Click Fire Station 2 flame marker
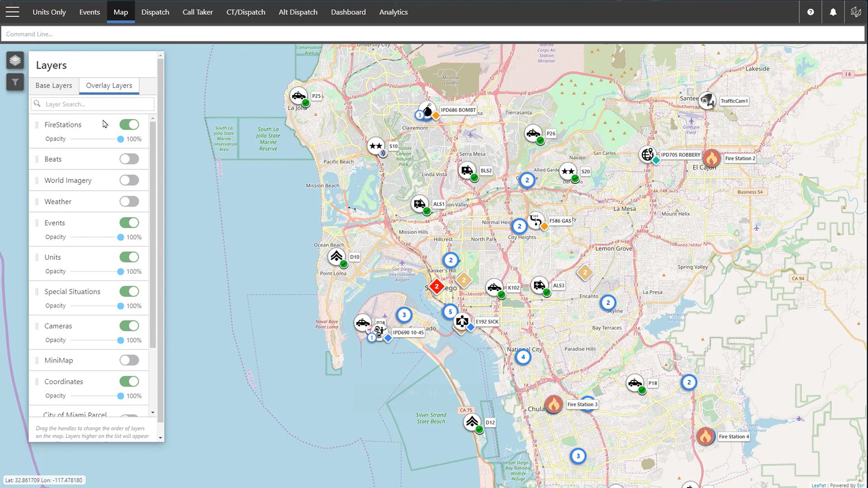868x488 pixels. click(711, 158)
